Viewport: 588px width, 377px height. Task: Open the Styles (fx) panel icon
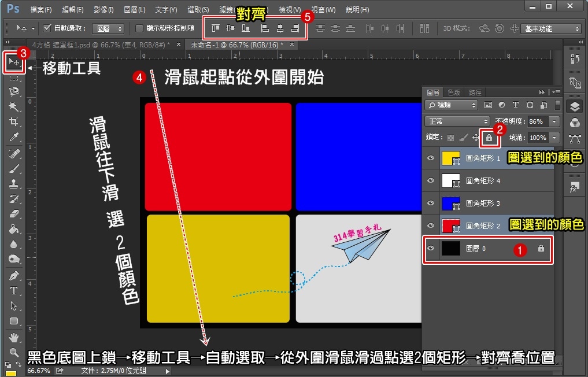point(575,187)
